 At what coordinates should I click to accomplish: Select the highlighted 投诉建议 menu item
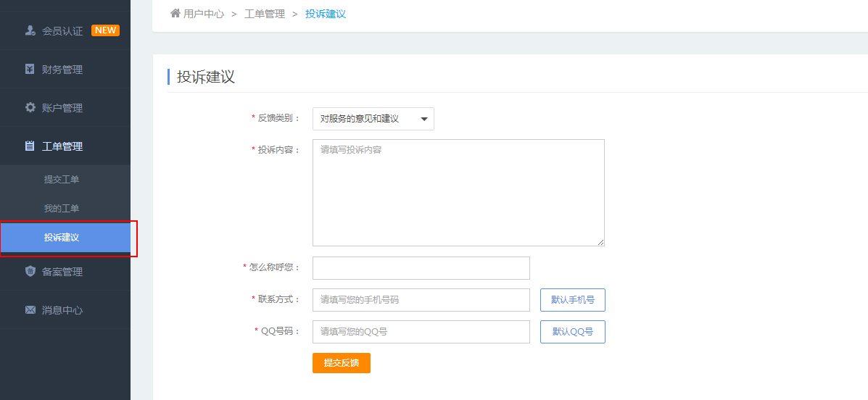click(65, 238)
